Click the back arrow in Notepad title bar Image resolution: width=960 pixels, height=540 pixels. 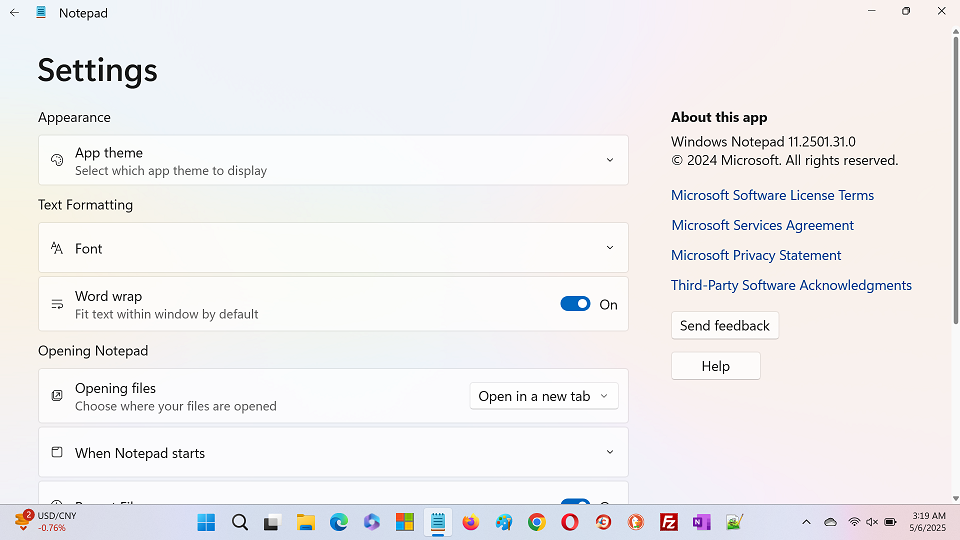15,13
